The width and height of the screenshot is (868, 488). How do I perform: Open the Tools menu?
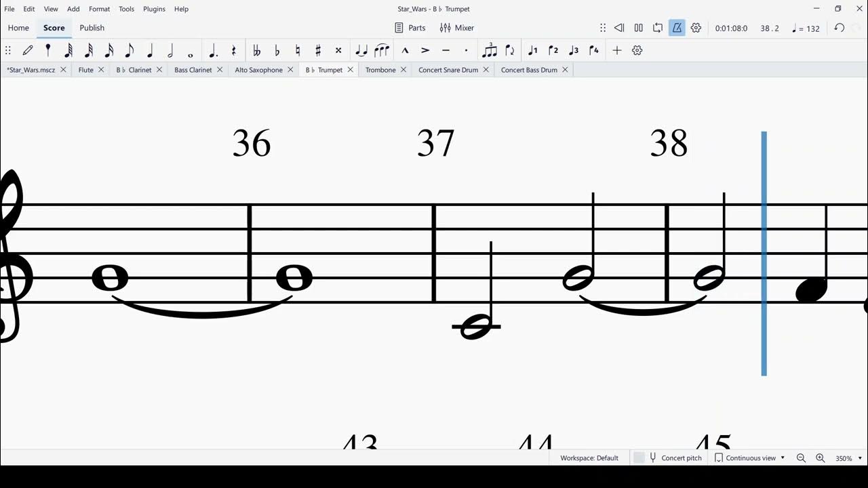point(126,9)
